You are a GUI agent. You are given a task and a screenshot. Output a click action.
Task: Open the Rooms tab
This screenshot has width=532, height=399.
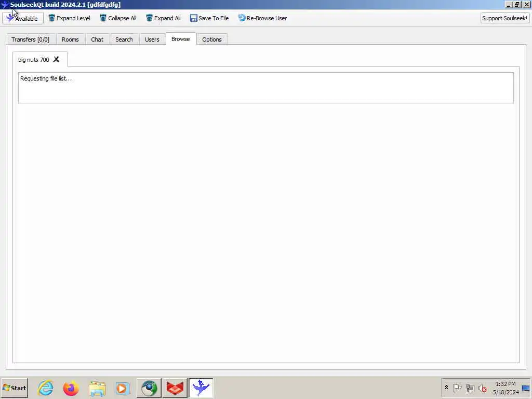(70, 39)
